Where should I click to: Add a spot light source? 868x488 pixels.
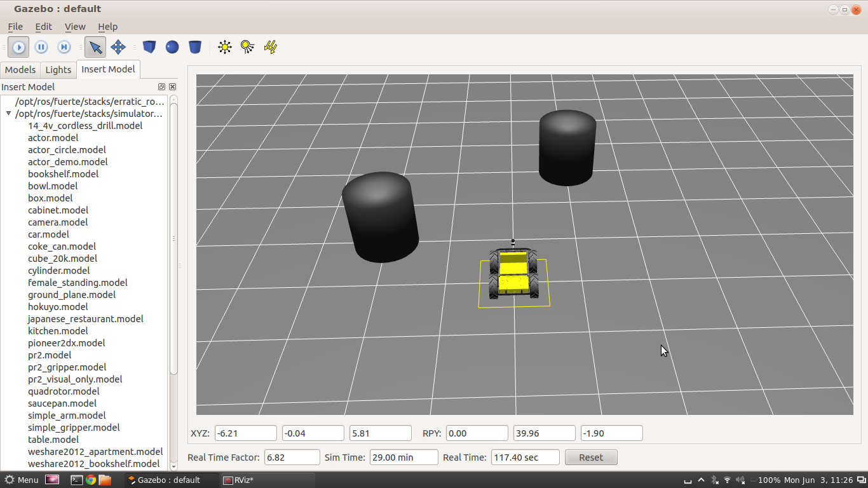click(248, 47)
